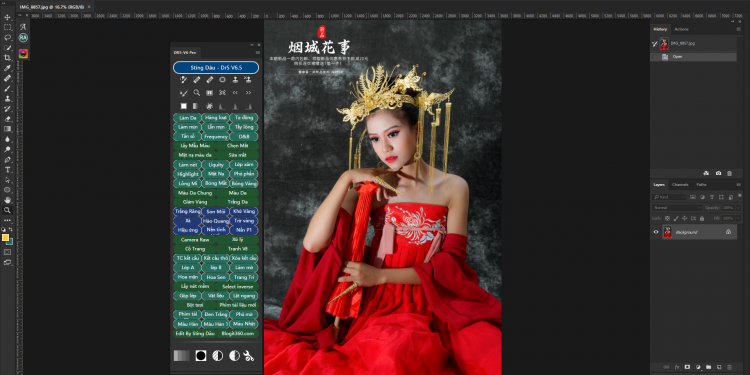Hide the Background layer visibility eye
This screenshot has height=375, width=750.
656,232
